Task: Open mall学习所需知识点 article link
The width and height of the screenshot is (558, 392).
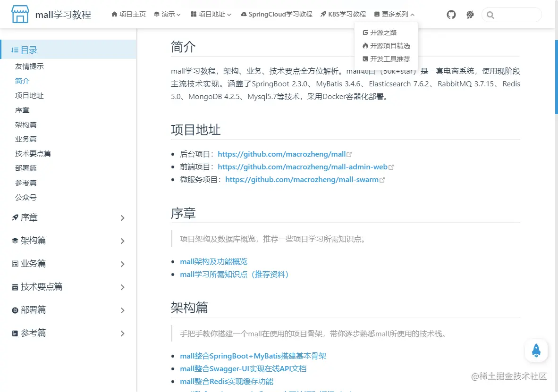Action: 234,274
